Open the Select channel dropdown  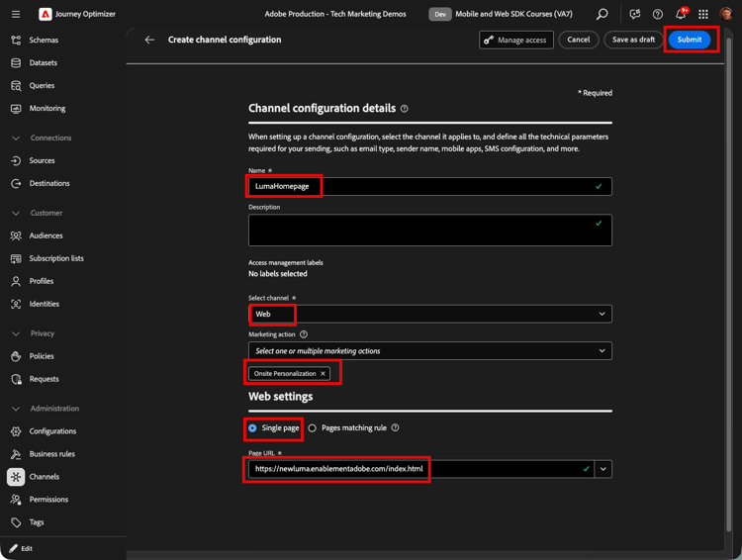tap(429, 314)
